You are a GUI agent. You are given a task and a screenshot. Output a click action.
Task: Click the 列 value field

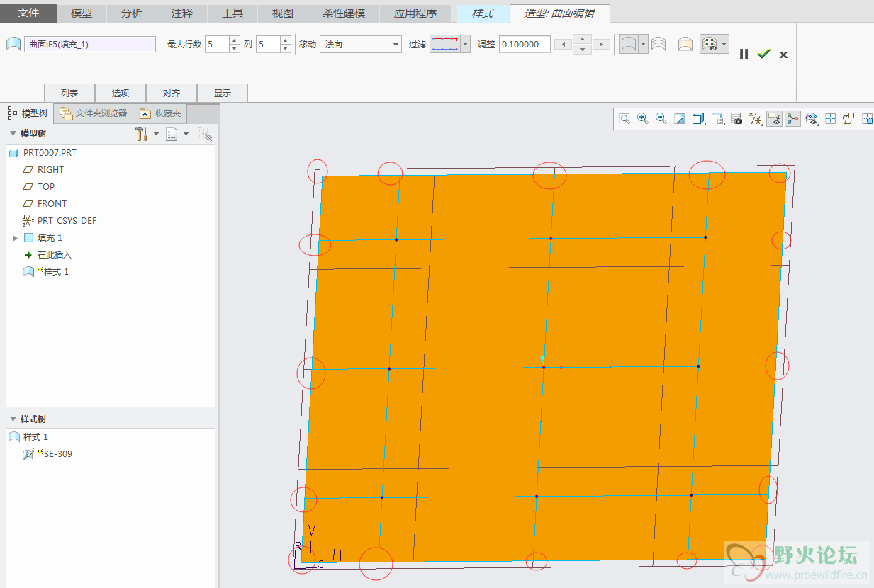point(268,44)
